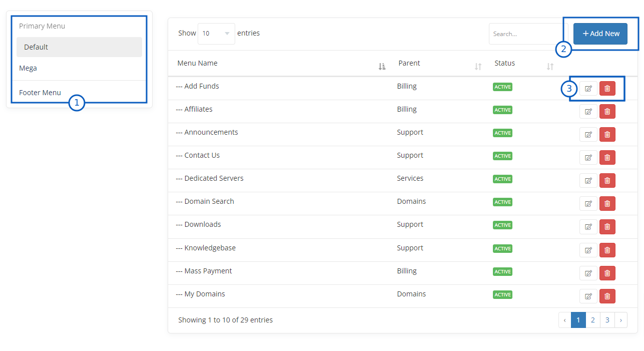The height and width of the screenshot is (351, 644).
Task: Open the Footer Menu section
Action: click(40, 93)
